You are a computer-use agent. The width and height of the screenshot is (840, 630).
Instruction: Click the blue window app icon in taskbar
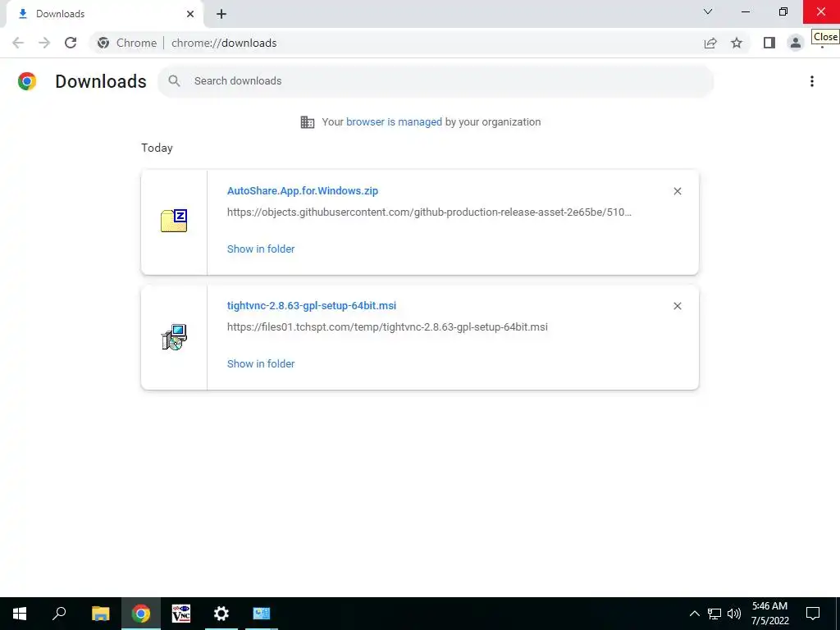click(262, 614)
